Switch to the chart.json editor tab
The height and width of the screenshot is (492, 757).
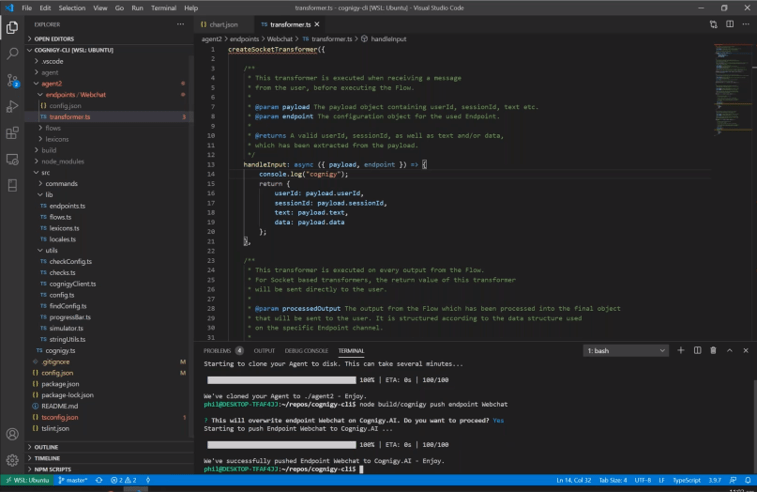pyautogui.click(x=222, y=24)
